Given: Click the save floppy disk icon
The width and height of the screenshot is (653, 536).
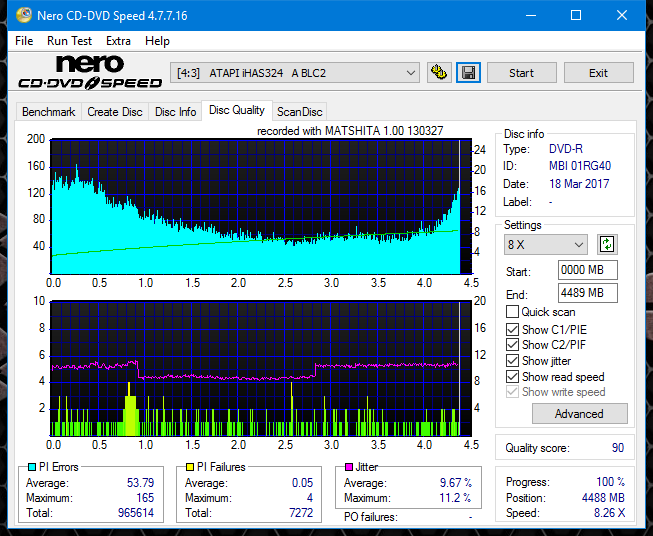Looking at the screenshot, I should pyautogui.click(x=469, y=73).
